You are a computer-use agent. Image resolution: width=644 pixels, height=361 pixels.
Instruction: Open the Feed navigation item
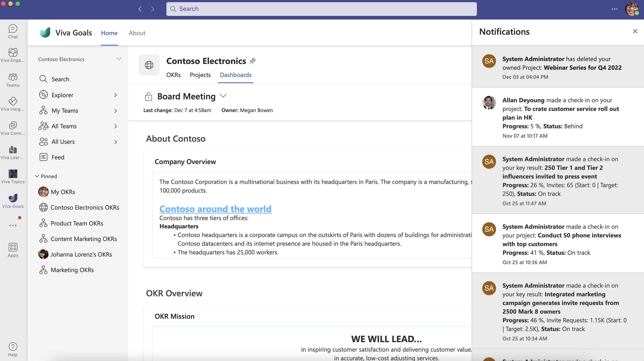[x=58, y=157]
